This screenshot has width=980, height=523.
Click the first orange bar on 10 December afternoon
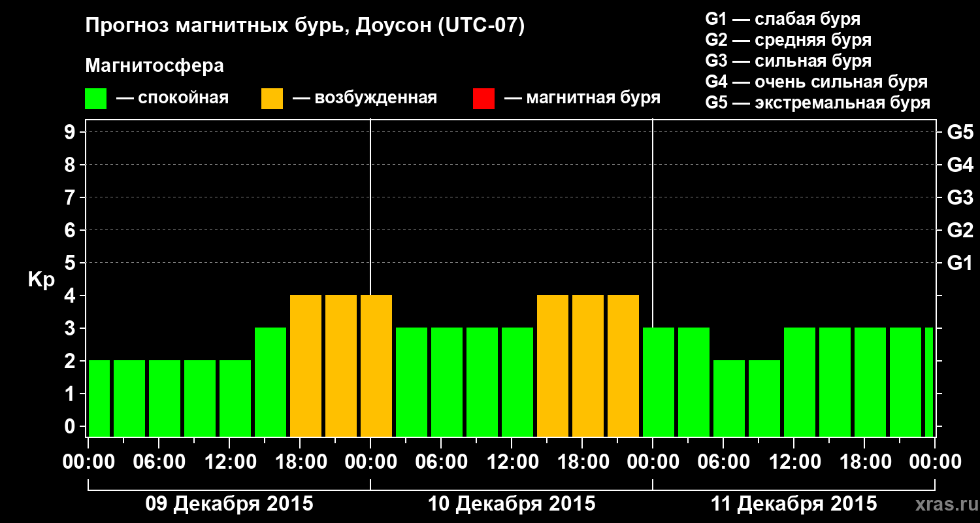[x=553, y=366]
